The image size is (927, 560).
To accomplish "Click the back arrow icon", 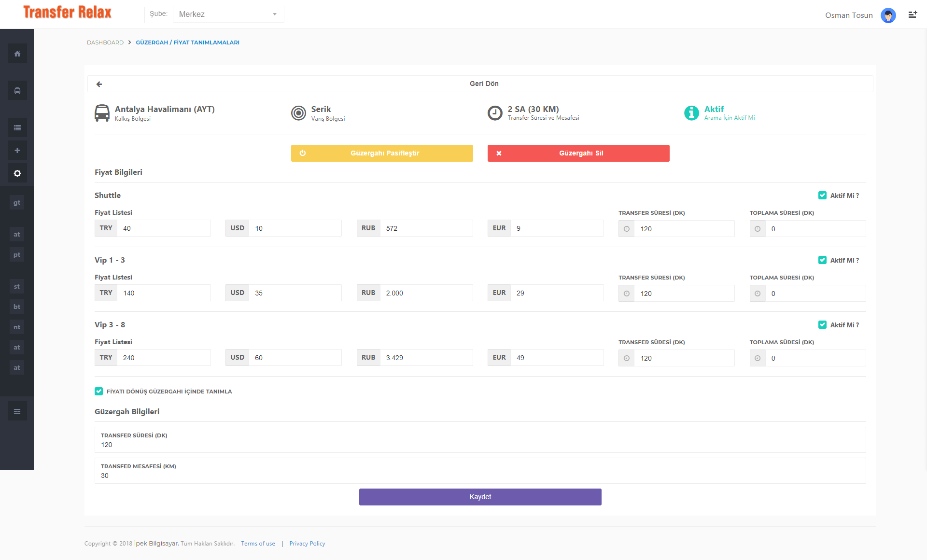I will coord(99,84).
